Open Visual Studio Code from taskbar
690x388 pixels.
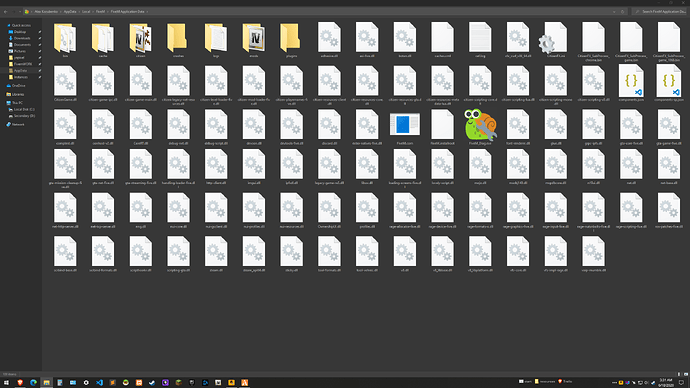coord(99,383)
